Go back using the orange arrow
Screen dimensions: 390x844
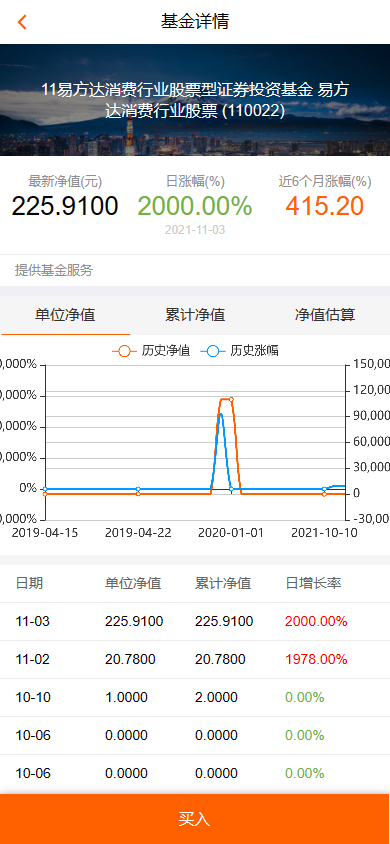[22, 22]
